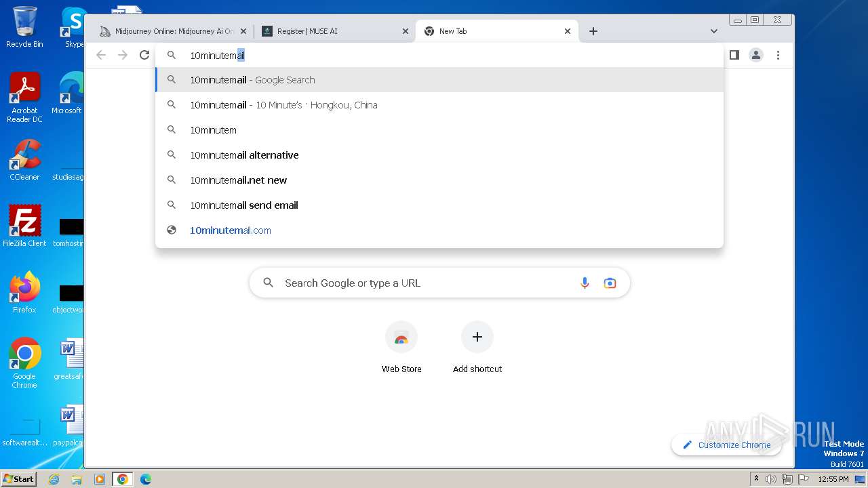Switch to Register MUSE AI tab
This screenshot has height=488, width=868.
click(336, 31)
